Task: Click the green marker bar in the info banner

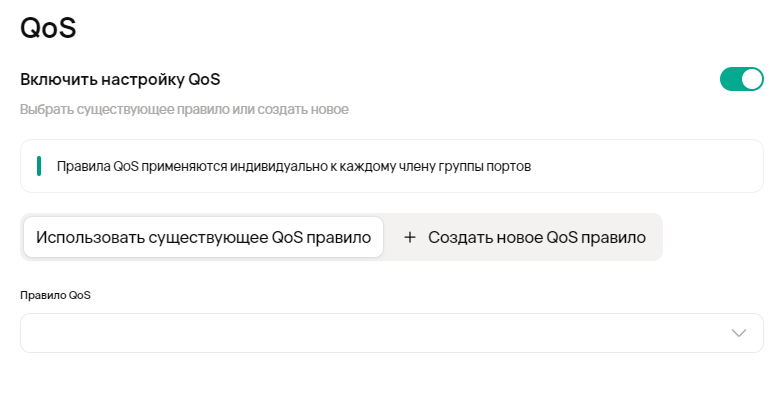Action: pyautogui.click(x=38, y=166)
